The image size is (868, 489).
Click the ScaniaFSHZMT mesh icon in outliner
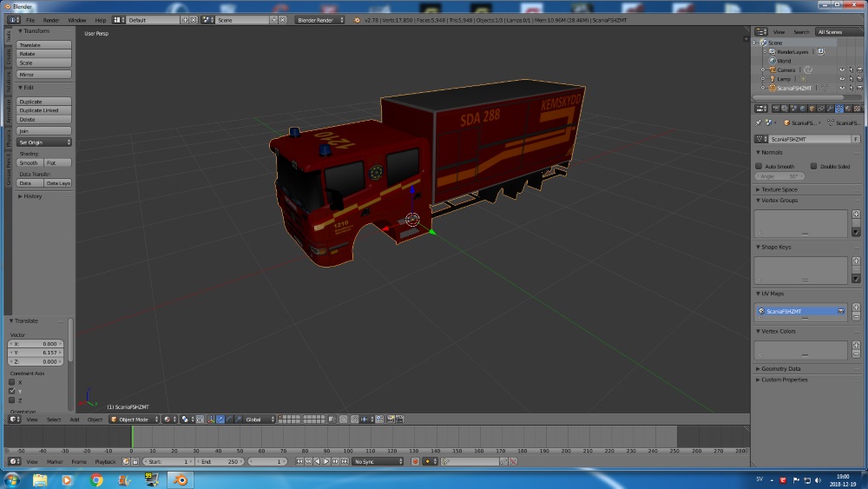[x=773, y=88]
